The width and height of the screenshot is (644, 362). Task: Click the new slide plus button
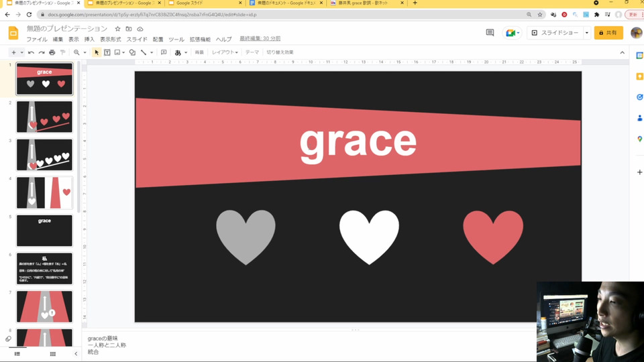click(13, 52)
